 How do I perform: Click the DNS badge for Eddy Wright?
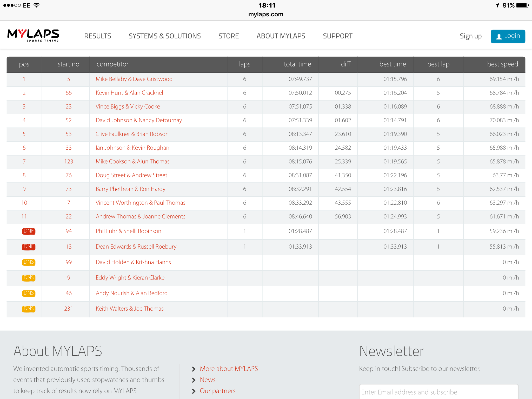[x=29, y=278]
